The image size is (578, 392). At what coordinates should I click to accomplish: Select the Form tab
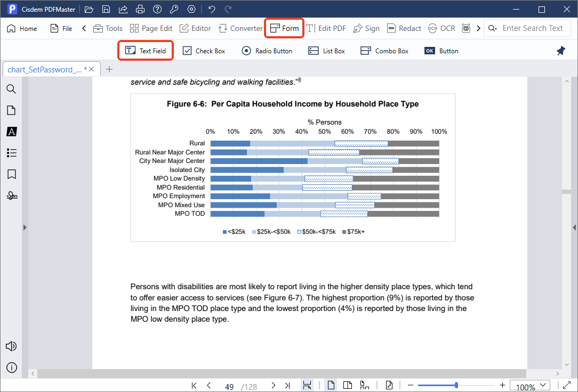[x=284, y=28]
